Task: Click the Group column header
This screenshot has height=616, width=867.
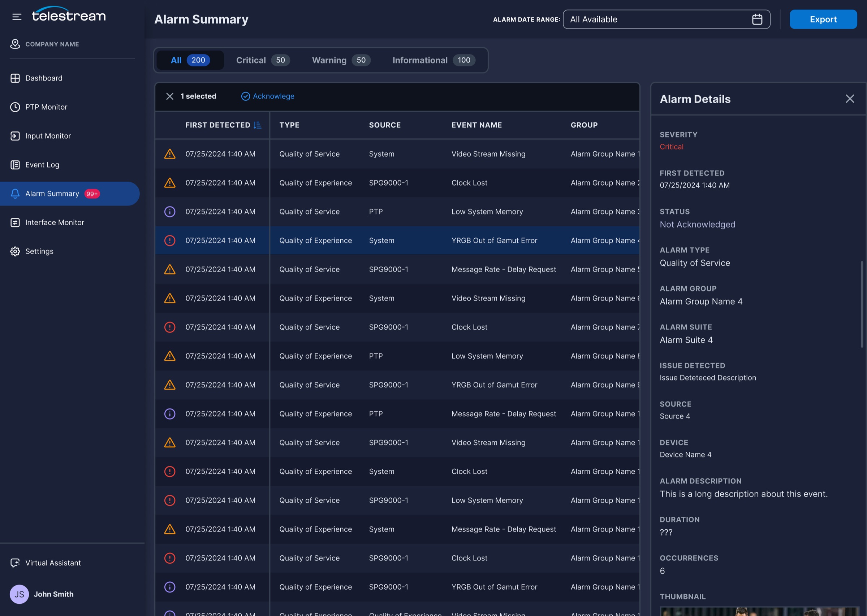Action: 584,125
